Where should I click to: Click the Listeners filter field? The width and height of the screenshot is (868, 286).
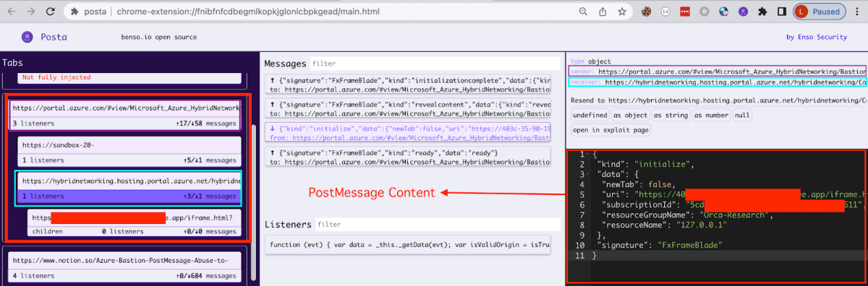pos(438,225)
